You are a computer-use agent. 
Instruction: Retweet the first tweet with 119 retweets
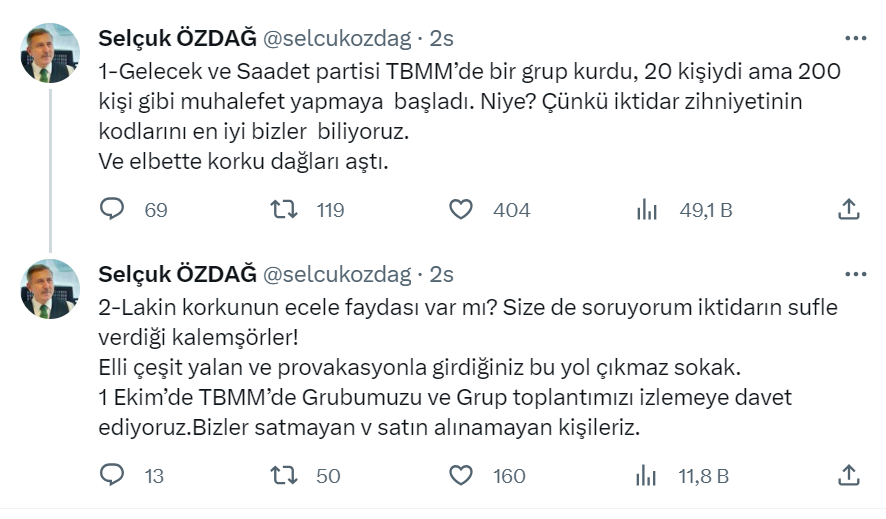[x=284, y=209]
